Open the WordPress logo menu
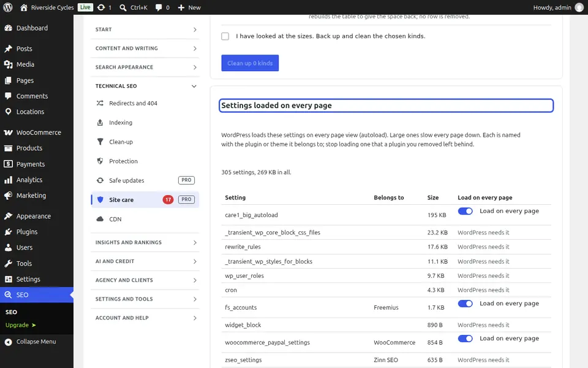 pyautogui.click(x=8, y=7)
